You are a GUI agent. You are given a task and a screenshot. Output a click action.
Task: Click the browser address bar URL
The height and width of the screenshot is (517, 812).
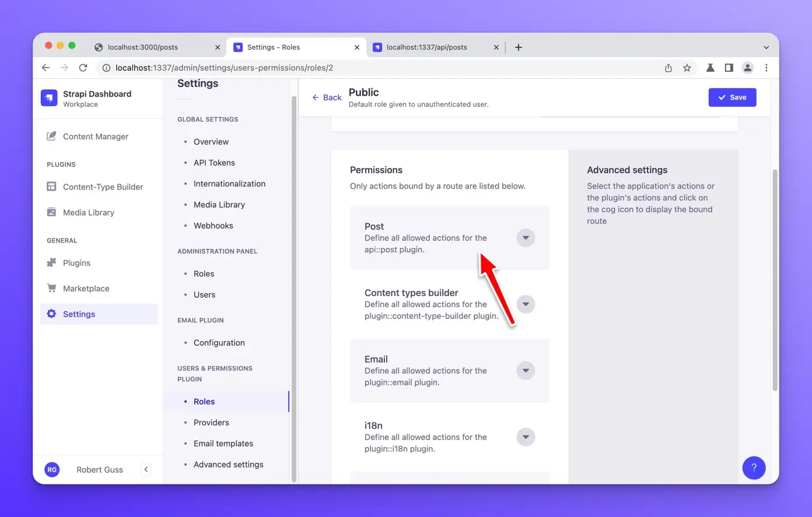coord(224,68)
